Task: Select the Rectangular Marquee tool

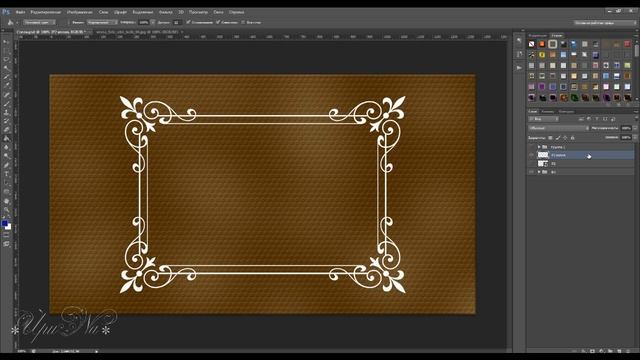Action: point(6,51)
